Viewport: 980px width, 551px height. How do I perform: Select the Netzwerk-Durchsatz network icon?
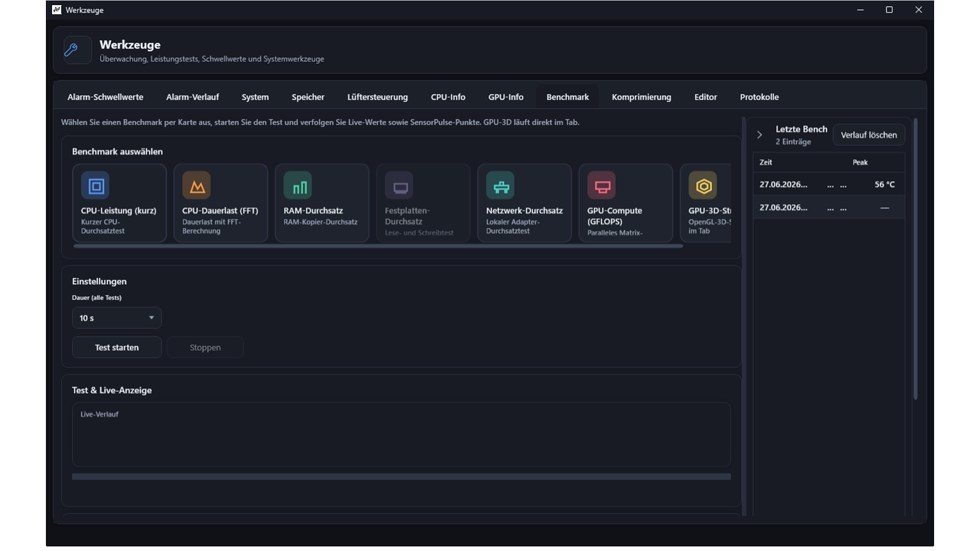[500, 186]
